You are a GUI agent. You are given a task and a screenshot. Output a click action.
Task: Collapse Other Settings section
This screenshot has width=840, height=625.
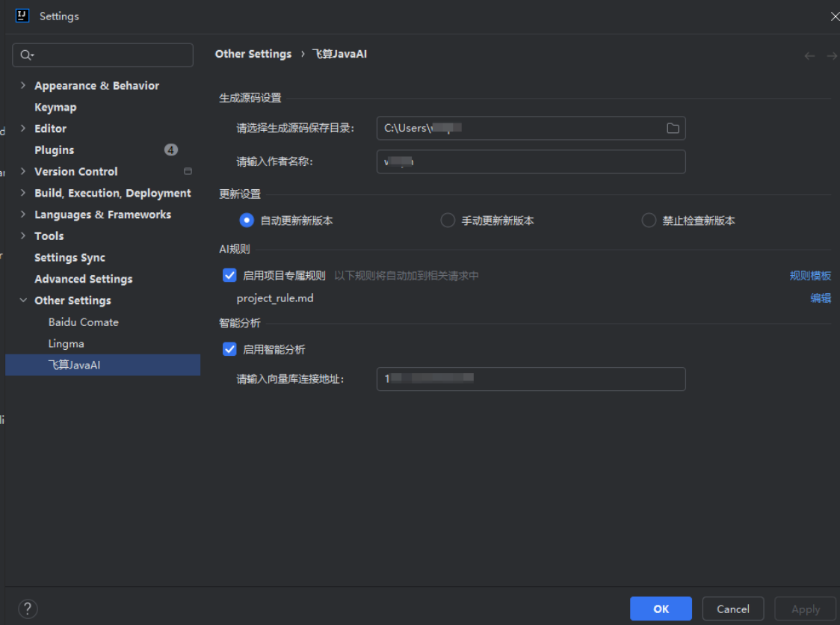pos(23,301)
